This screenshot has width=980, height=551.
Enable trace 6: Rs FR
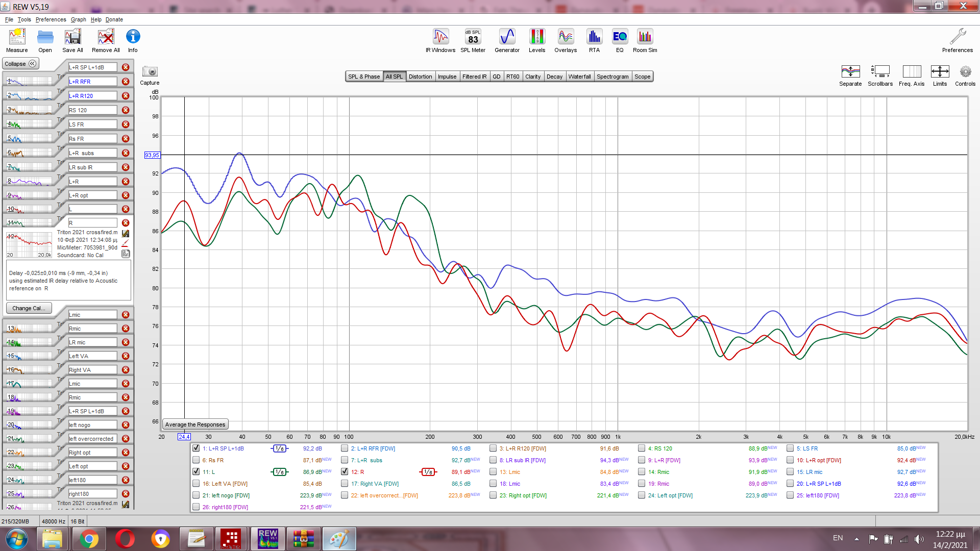[196, 460]
